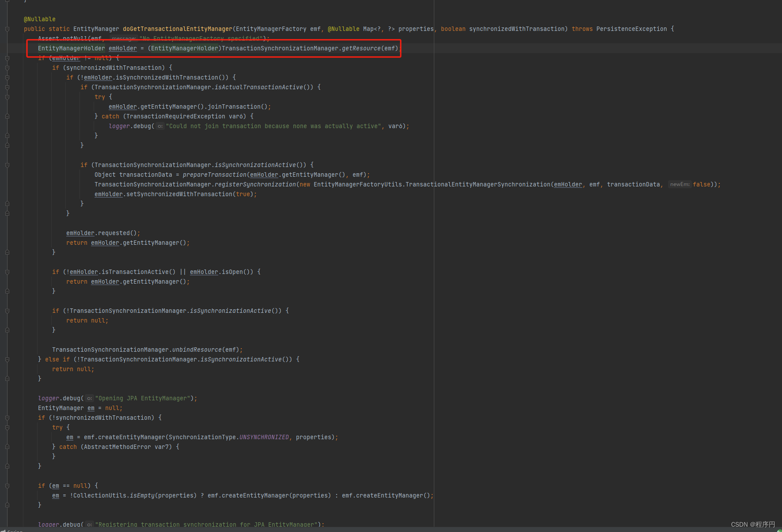Collapse the fold marker next to if (synchronizedWithTransaction)
Viewport: 782px width, 532px height.
7,68
